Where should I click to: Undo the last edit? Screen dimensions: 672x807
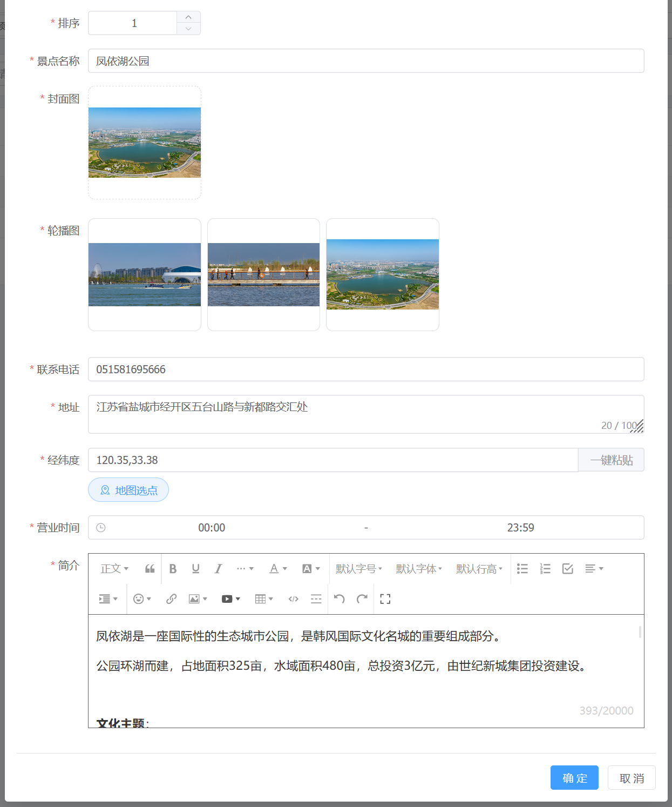(339, 599)
